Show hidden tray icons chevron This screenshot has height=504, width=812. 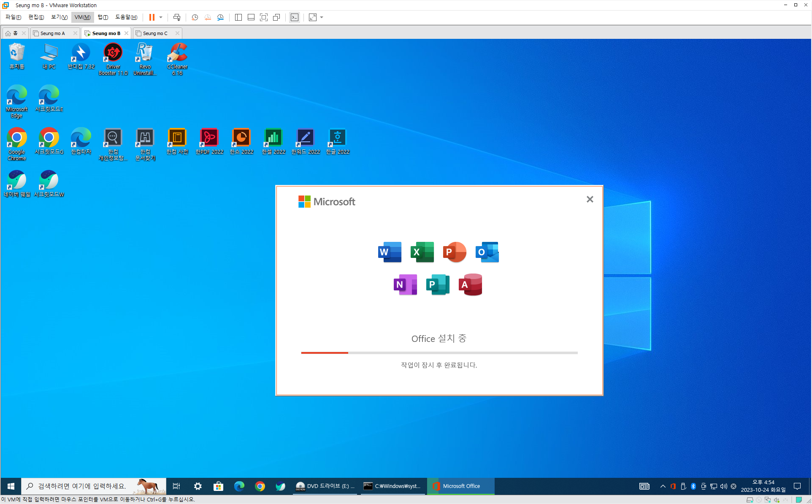(x=663, y=486)
